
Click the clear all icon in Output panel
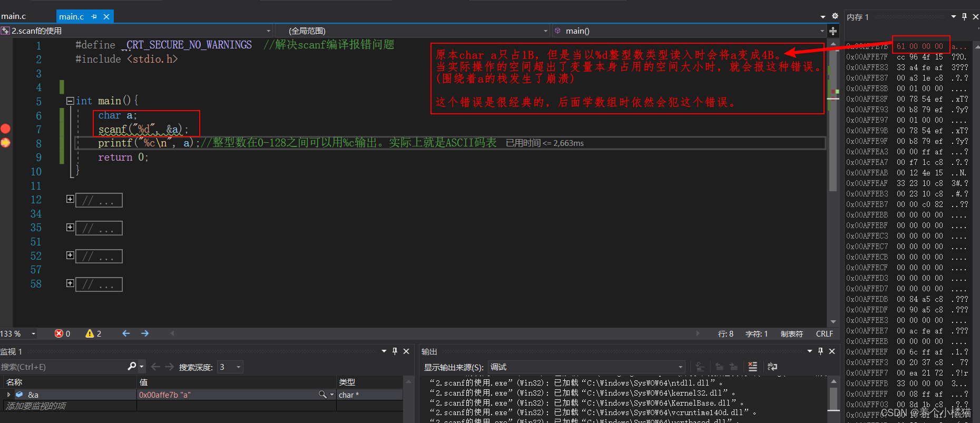pos(752,367)
